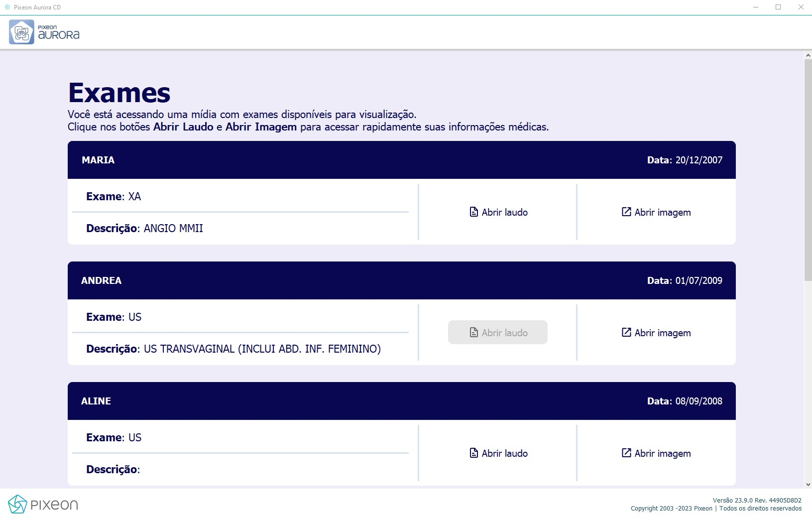This screenshot has width=812, height=520.
Task: Maximize the Pixeon Aurora CD window
Action: (x=778, y=7)
